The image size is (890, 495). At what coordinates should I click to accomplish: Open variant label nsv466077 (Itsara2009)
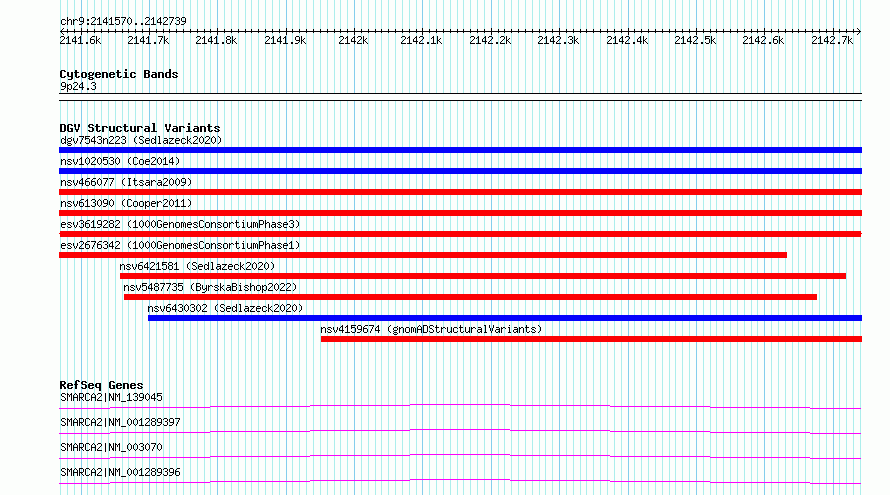[x=126, y=182]
